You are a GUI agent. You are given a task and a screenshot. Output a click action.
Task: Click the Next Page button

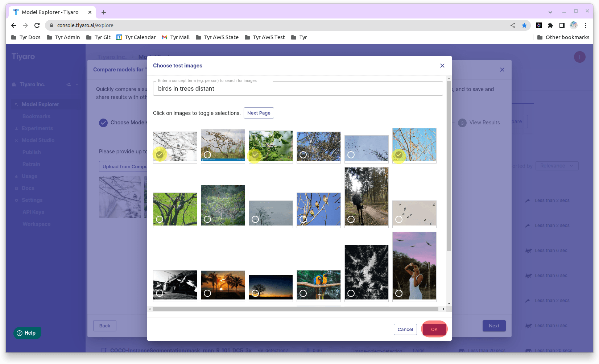pyautogui.click(x=259, y=113)
